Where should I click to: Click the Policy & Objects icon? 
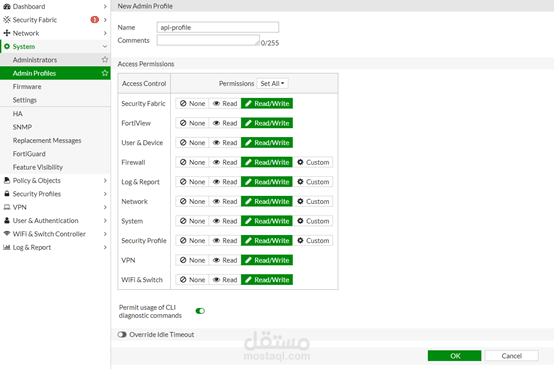pyautogui.click(x=7, y=180)
